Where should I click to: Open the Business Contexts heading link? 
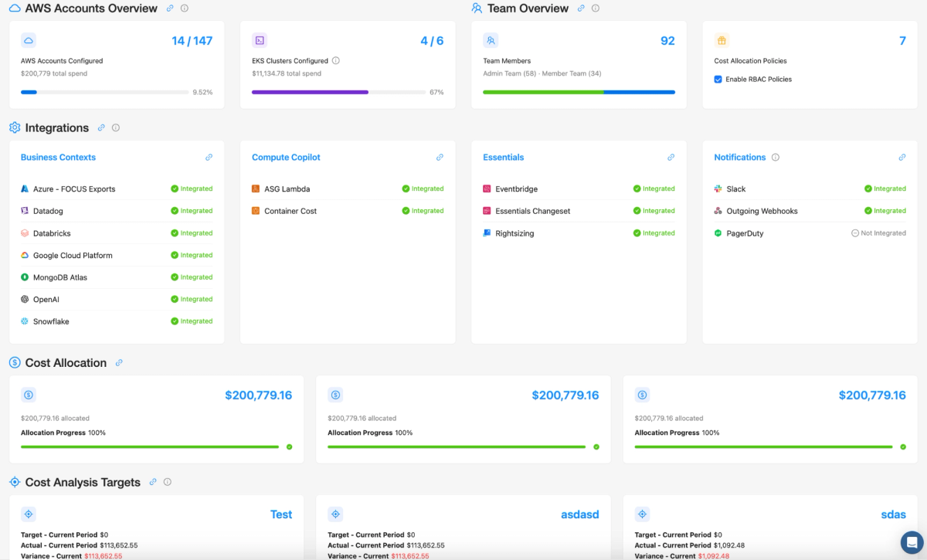58,158
